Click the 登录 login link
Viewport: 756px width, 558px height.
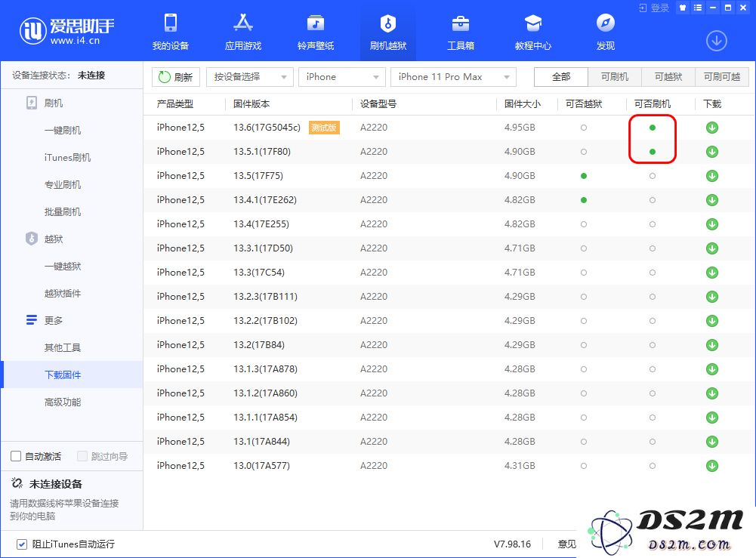654,8
